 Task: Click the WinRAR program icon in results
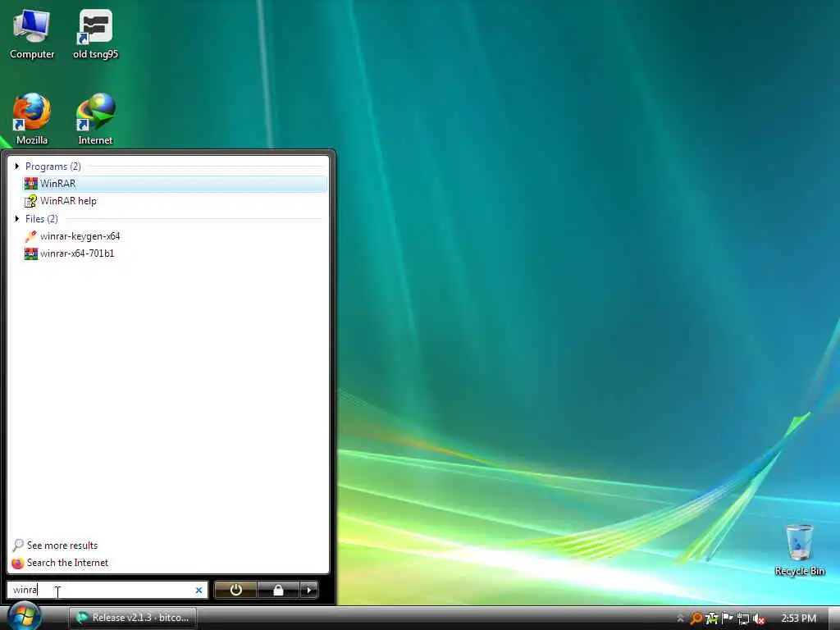[31, 184]
